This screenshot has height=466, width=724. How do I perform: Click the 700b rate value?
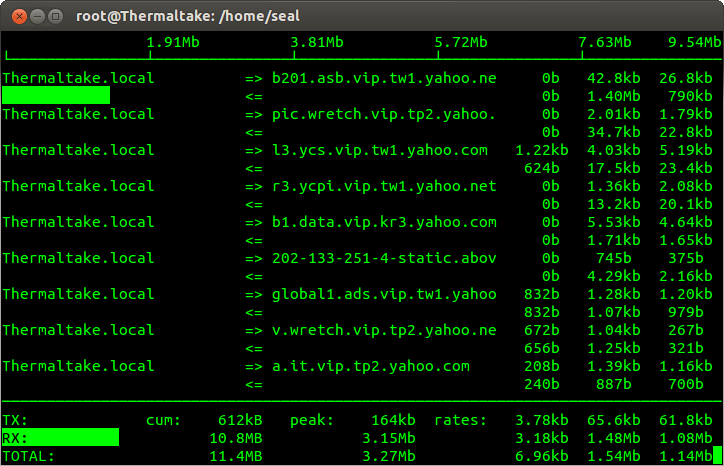point(686,384)
